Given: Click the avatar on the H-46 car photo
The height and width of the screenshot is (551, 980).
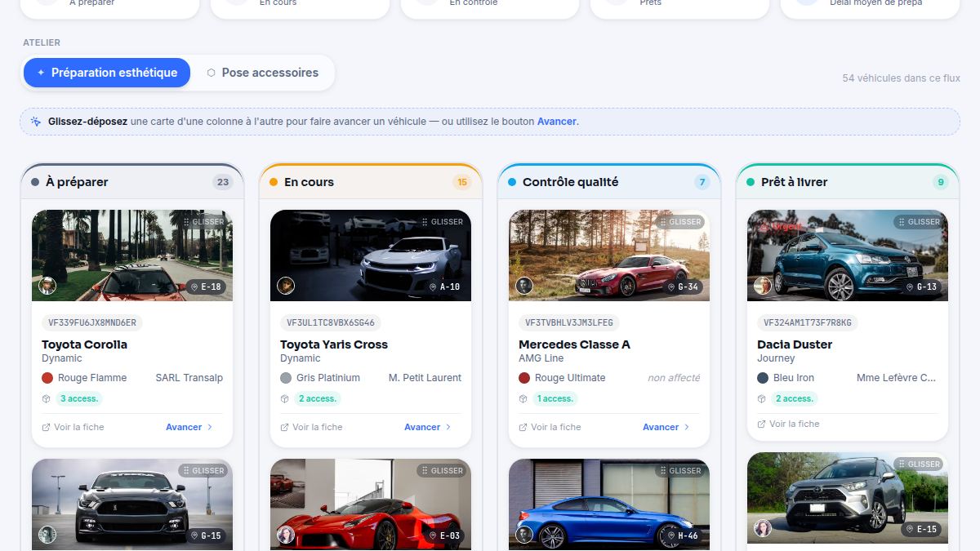Looking at the screenshot, I should 524,535.
